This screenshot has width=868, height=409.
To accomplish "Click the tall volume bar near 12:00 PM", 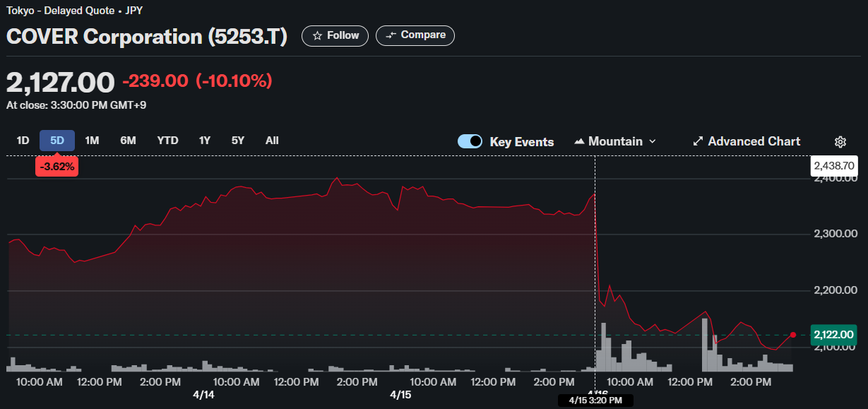I will coord(705,345).
